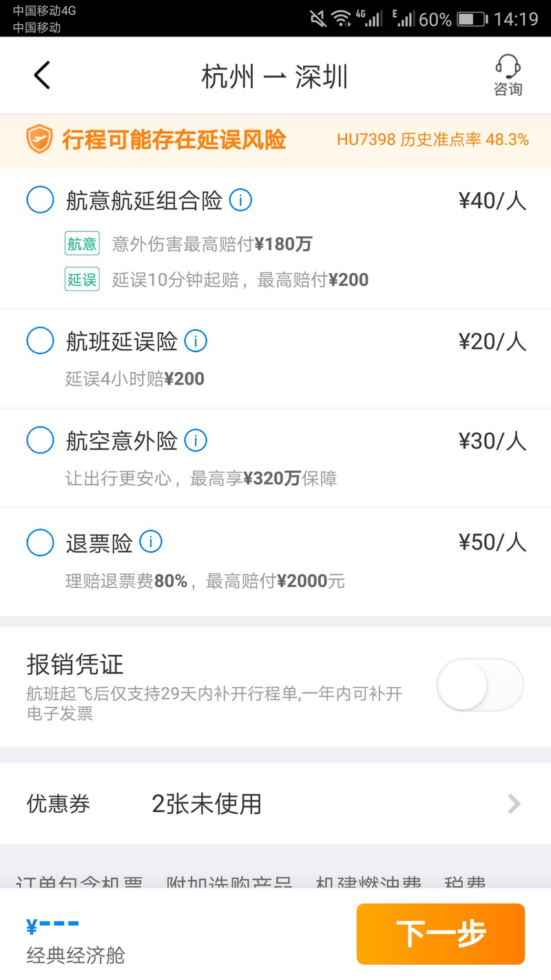Tap the back arrow icon
551x980 pixels.
coord(42,75)
